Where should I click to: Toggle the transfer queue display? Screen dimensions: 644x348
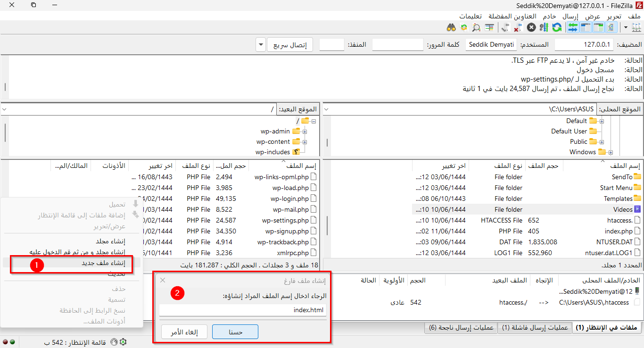point(573,28)
